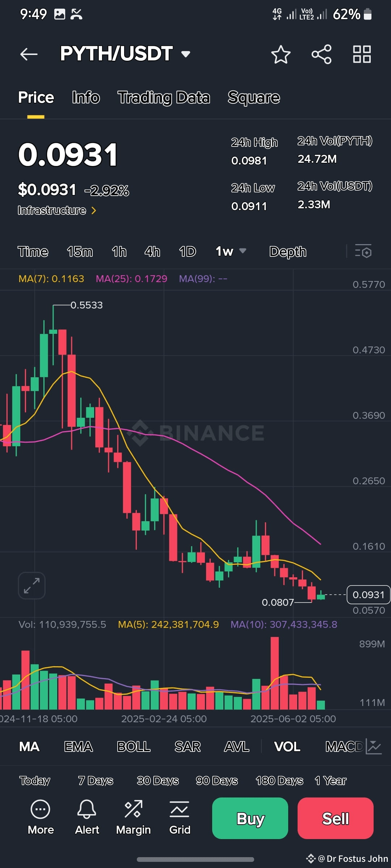
Task: Toggle the AVL indicator
Action: (x=237, y=746)
